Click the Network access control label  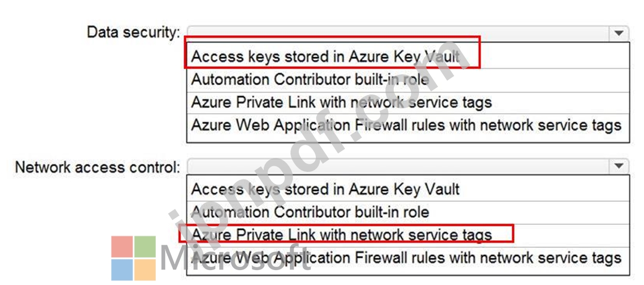[x=98, y=167]
